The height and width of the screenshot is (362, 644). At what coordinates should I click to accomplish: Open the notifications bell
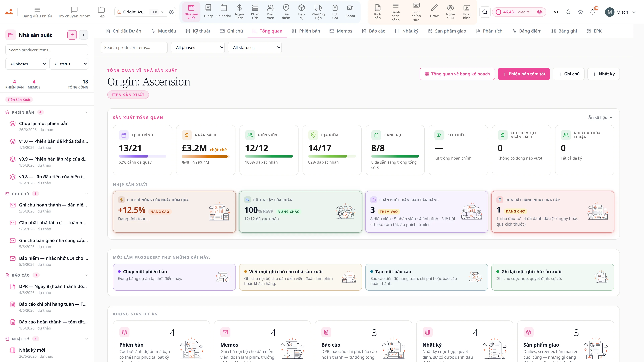(593, 12)
